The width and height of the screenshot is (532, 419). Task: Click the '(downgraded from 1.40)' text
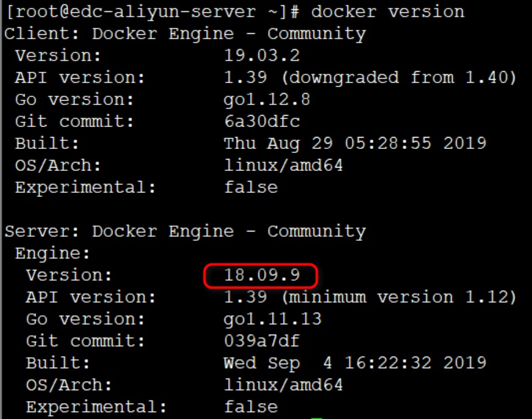[399, 77]
